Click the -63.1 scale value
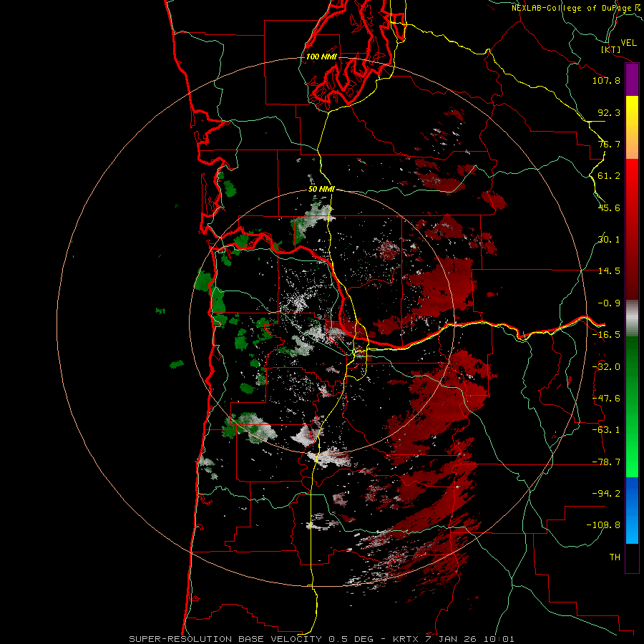 point(606,430)
